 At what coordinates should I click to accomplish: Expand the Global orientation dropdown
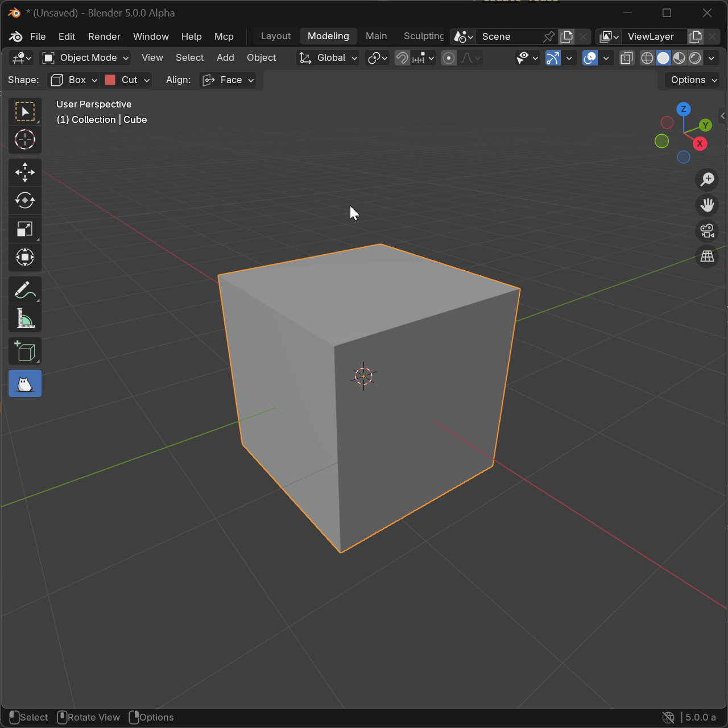[x=328, y=58]
